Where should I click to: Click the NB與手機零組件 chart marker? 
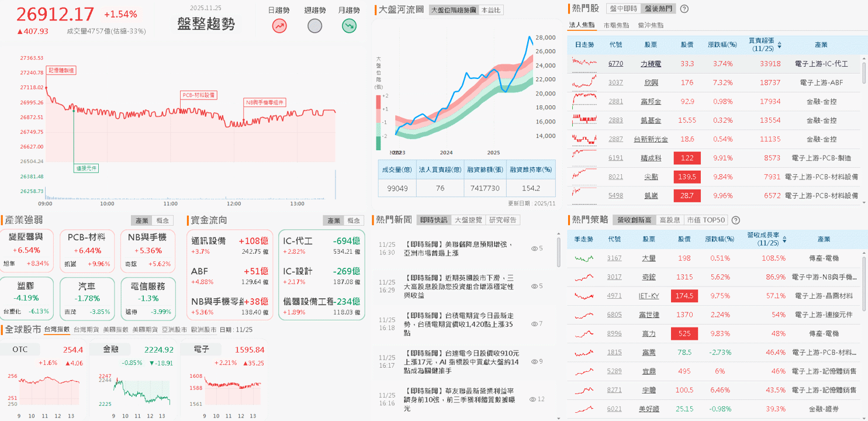265,102
